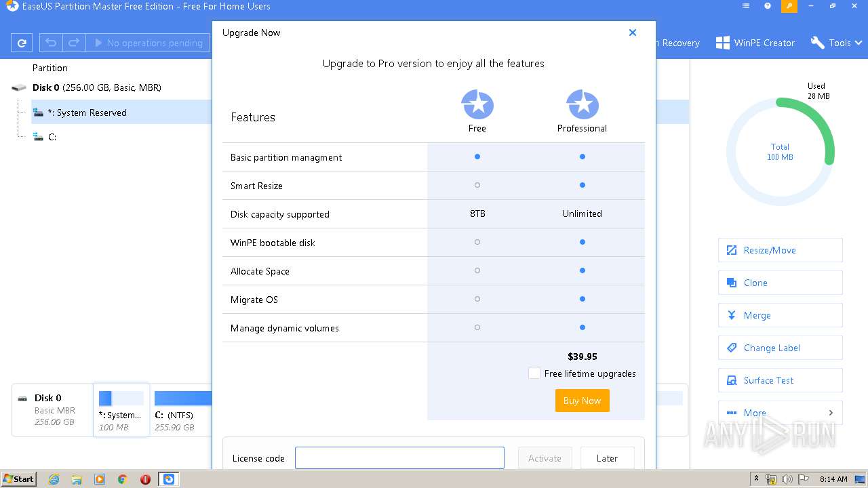Click the EaseUS Partition Master taskbar icon
The image size is (868, 488).
coord(169,479)
